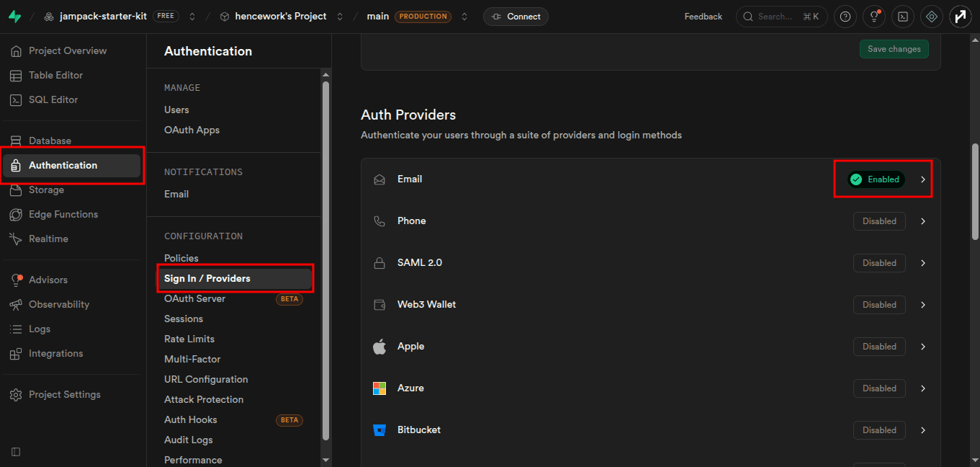The image size is (980, 467).
Task: Click the Observability telescope icon
Action: (16, 305)
